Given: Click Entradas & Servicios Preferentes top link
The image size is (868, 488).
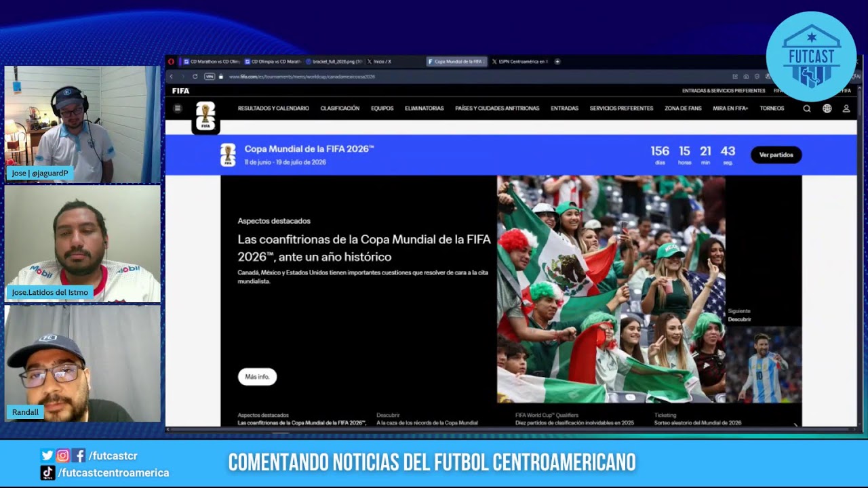Looking at the screenshot, I should (x=724, y=91).
